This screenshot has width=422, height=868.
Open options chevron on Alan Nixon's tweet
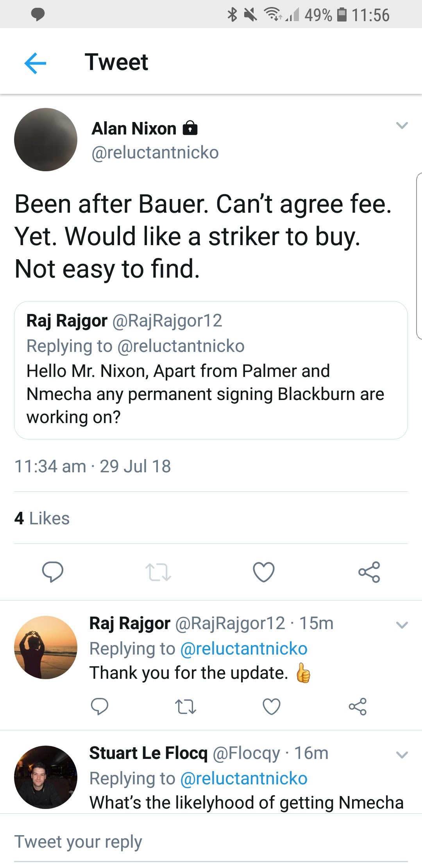[x=402, y=126]
